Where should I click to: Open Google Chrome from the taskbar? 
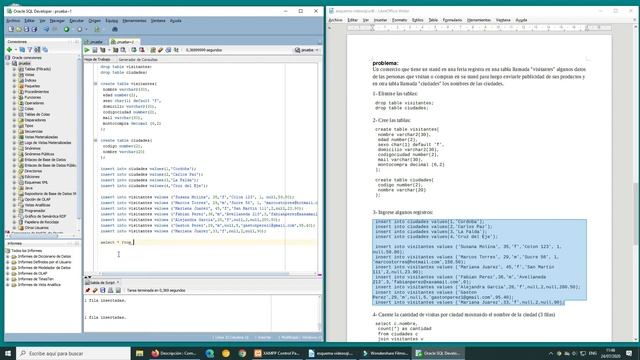point(242,353)
